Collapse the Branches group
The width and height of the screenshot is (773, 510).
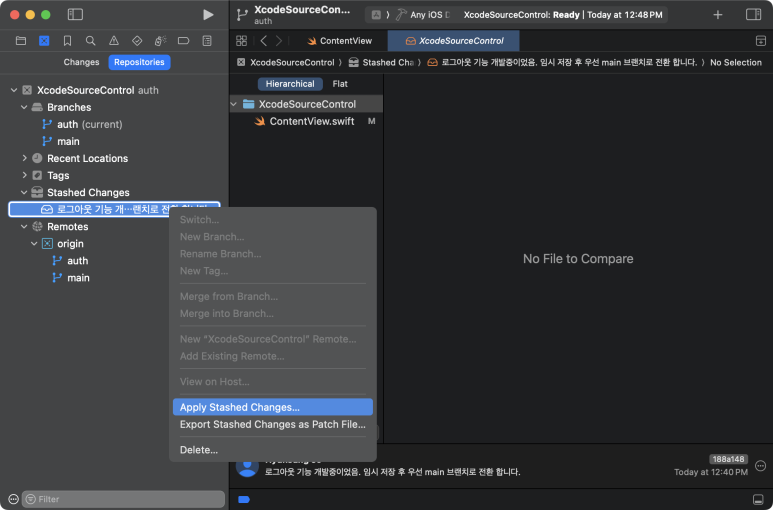pos(24,107)
